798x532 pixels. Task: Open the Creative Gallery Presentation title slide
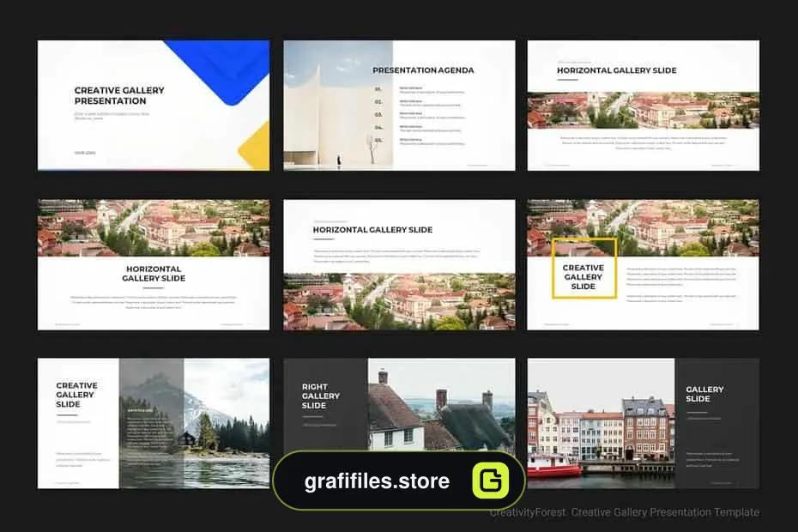[154, 106]
